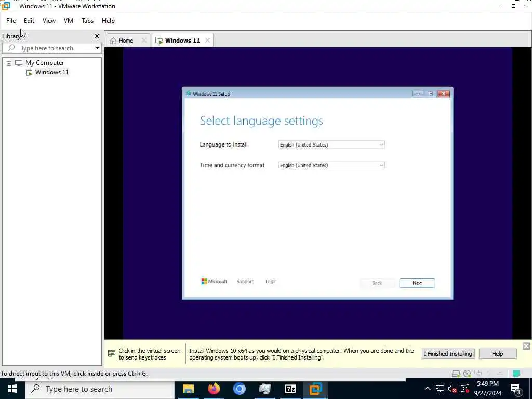Click the network tray icon

point(440,389)
